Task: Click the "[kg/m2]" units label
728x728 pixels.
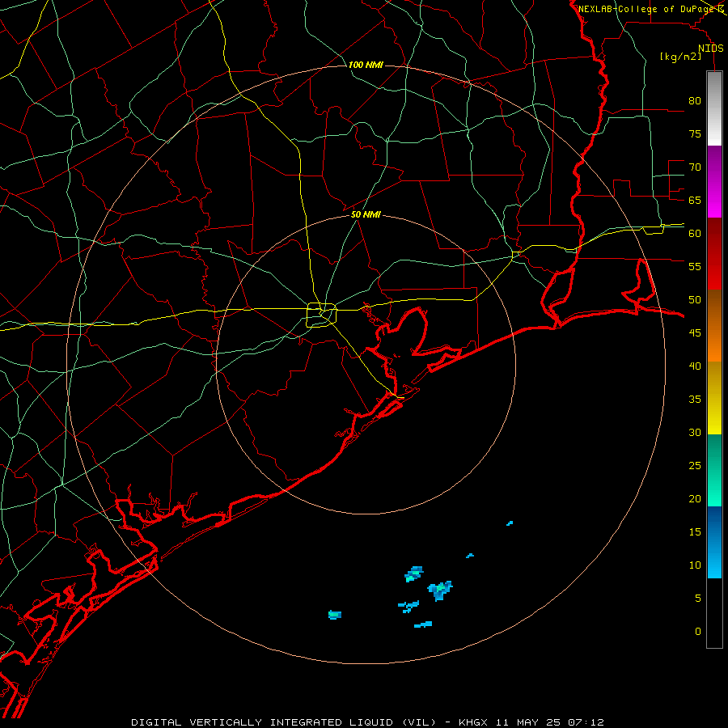Action: [680, 57]
